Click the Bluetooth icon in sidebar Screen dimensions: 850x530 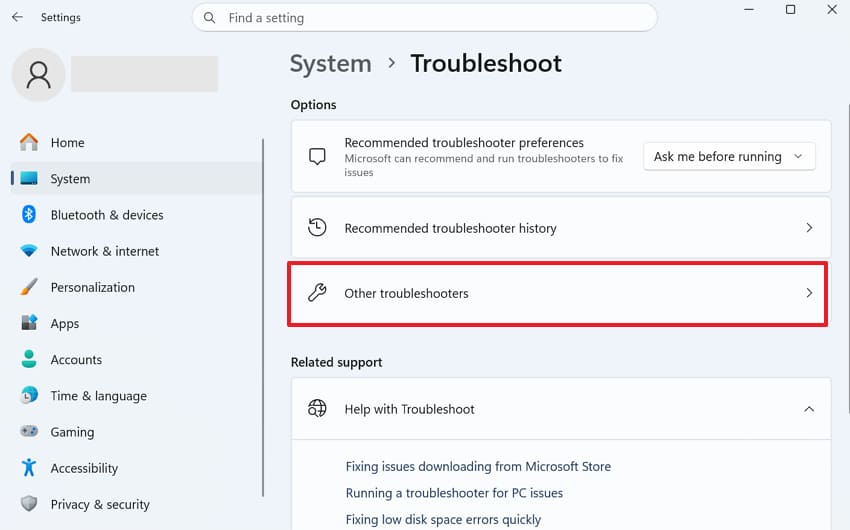pyautogui.click(x=29, y=215)
